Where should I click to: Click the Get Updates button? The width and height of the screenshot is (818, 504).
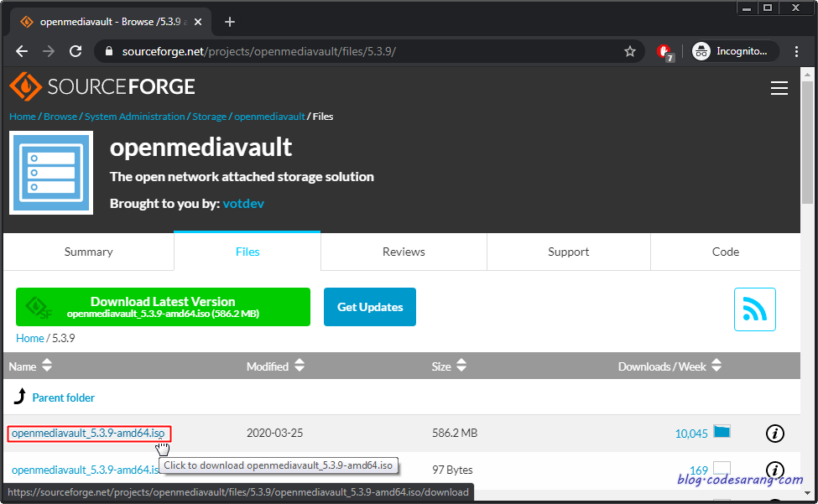(x=370, y=307)
